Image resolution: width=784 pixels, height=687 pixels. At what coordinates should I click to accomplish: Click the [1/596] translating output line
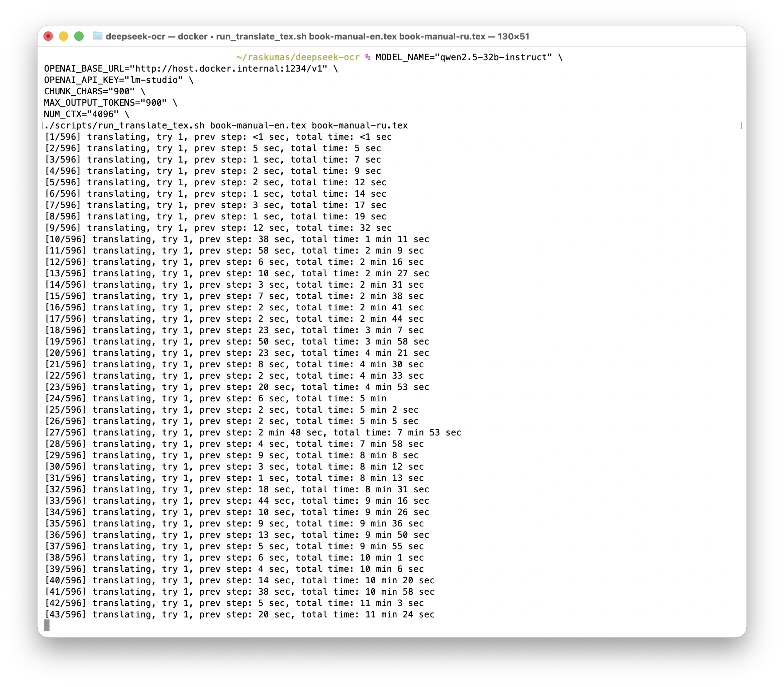[218, 137]
